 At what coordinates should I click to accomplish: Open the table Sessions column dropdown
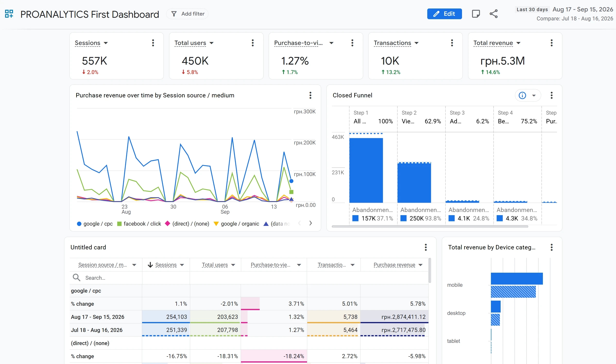[182, 265]
